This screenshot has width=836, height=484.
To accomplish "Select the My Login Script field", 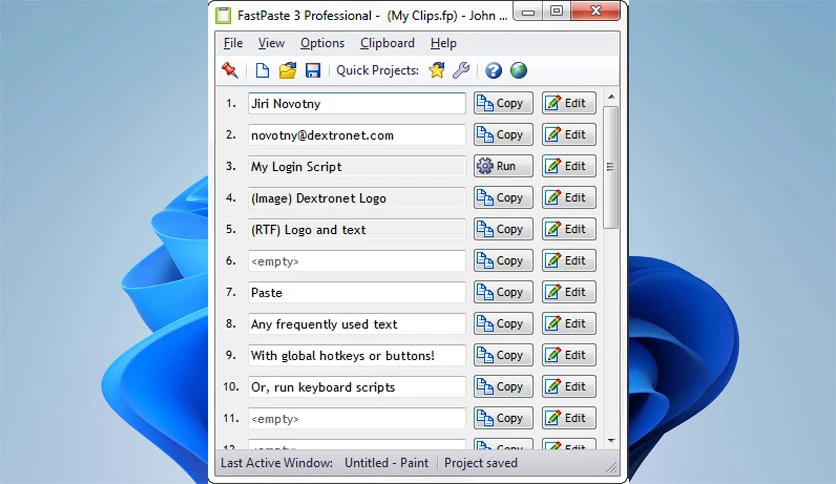I will click(x=357, y=166).
